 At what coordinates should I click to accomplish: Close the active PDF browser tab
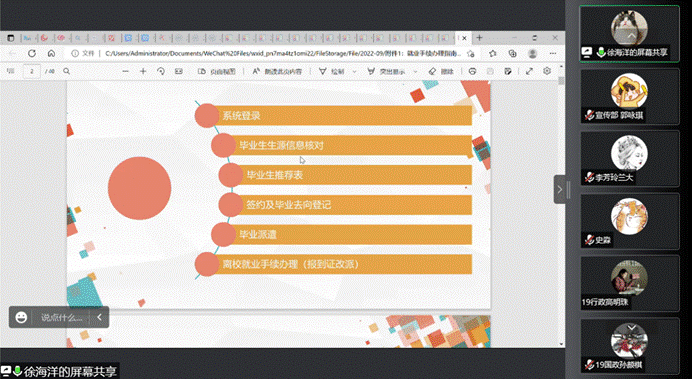pyautogui.click(x=464, y=38)
